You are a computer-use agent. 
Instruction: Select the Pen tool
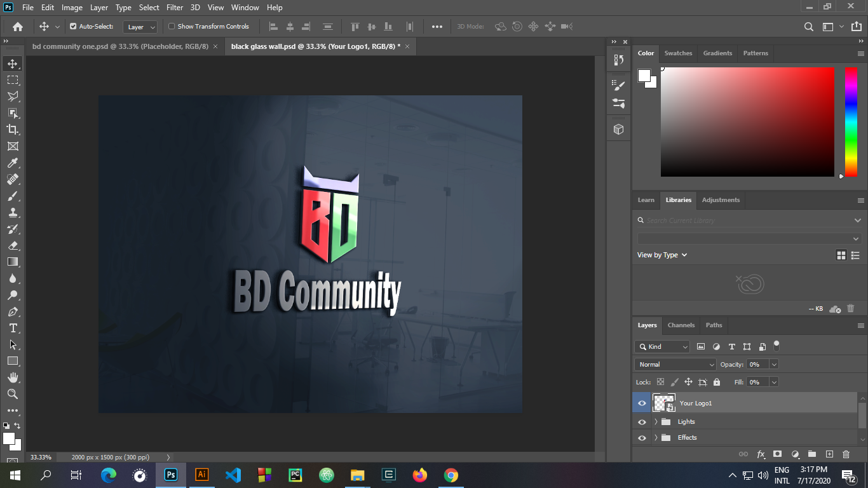13,312
